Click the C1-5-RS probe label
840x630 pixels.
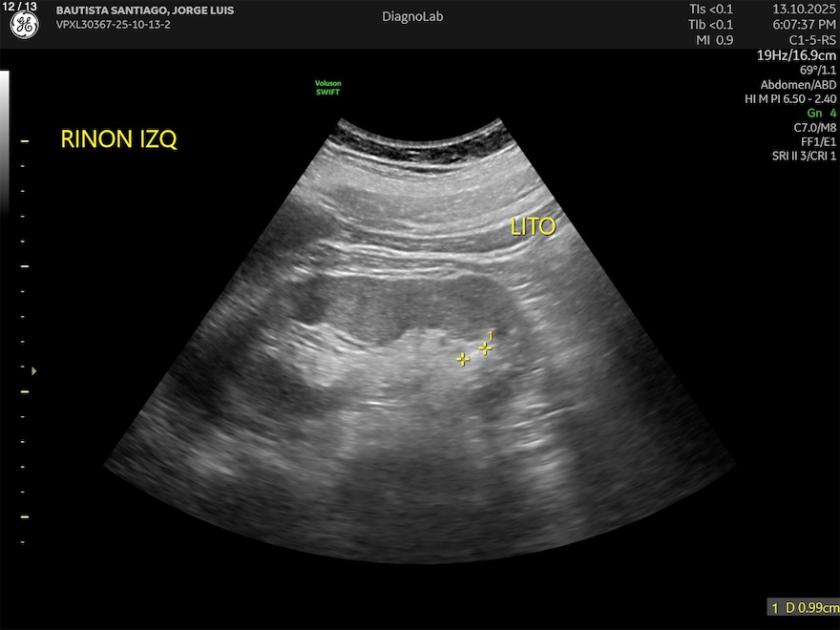click(809, 40)
